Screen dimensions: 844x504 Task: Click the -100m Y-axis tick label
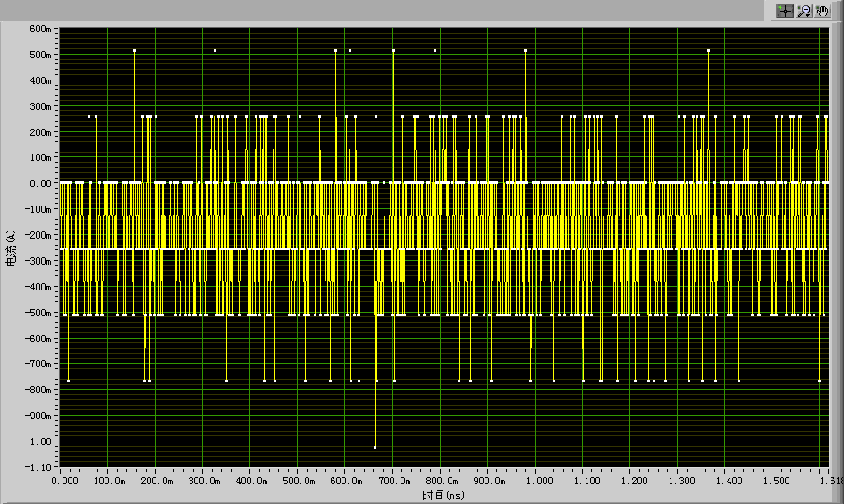(x=38, y=209)
